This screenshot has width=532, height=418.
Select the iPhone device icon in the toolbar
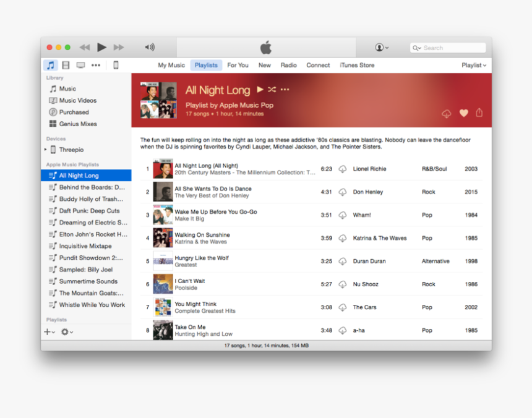115,65
